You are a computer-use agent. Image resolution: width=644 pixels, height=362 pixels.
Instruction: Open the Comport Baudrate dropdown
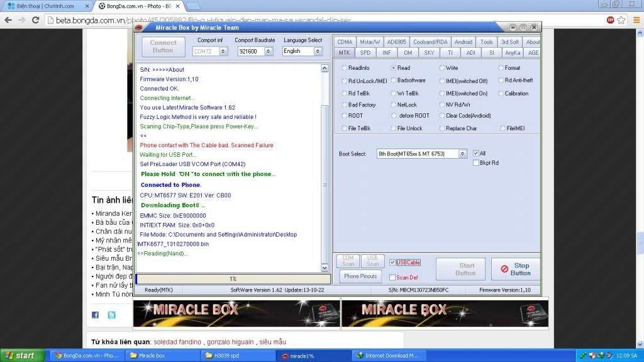click(268, 52)
